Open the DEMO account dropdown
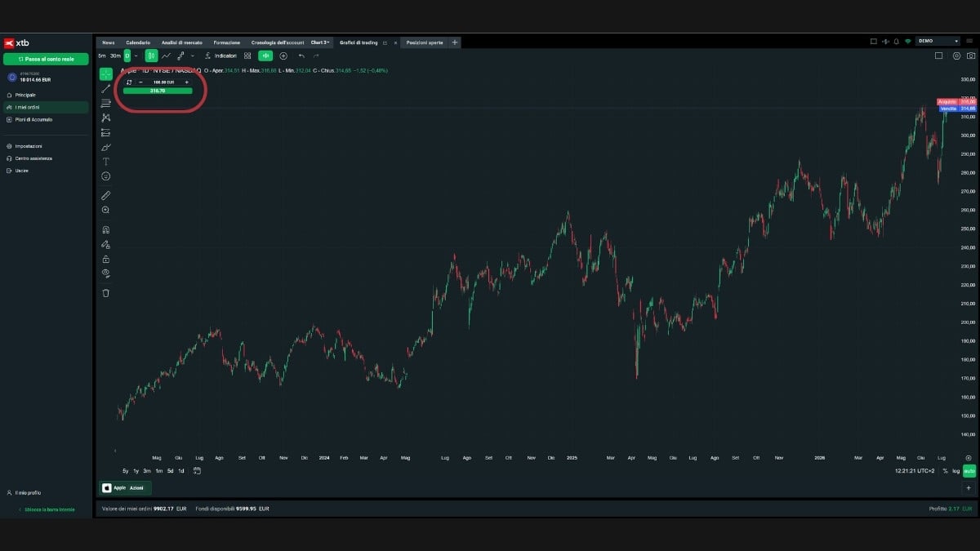Screen dimensions: 980x551 [x=938, y=41]
